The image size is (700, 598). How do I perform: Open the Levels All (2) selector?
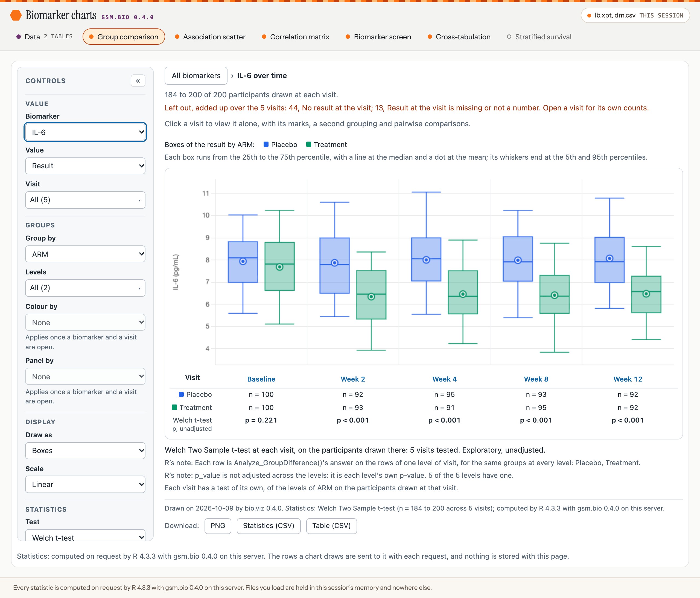click(x=85, y=288)
